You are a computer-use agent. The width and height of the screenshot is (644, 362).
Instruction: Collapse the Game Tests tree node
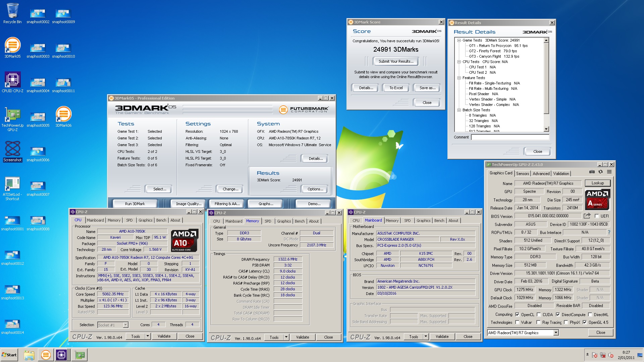coord(459,40)
